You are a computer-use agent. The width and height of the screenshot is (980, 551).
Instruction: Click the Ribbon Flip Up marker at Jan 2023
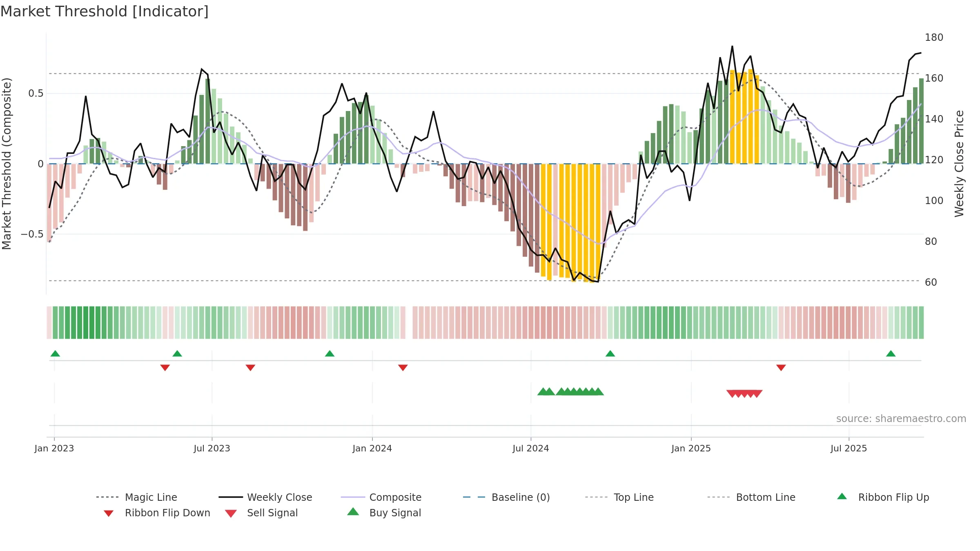pyautogui.click(x=55, y=353)
